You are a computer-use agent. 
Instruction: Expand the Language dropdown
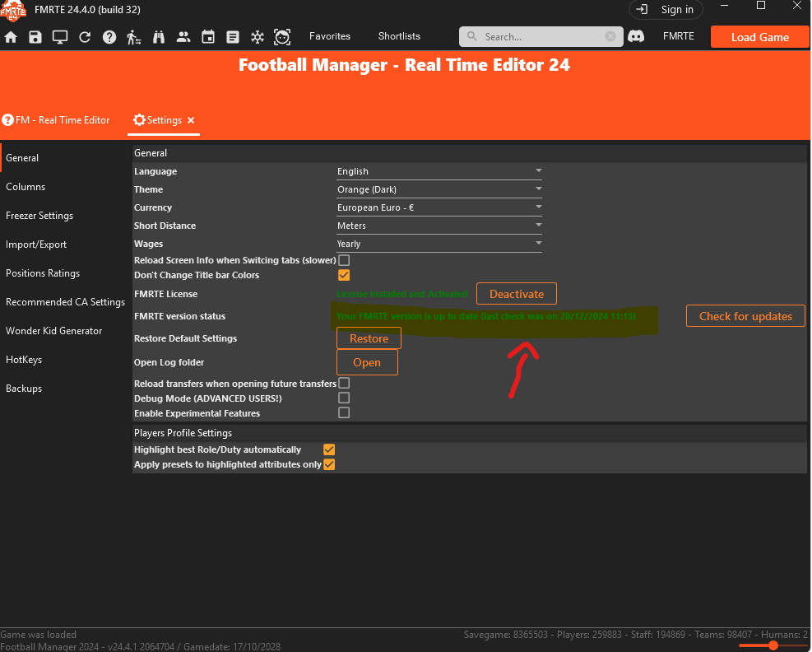click(439, 171)
